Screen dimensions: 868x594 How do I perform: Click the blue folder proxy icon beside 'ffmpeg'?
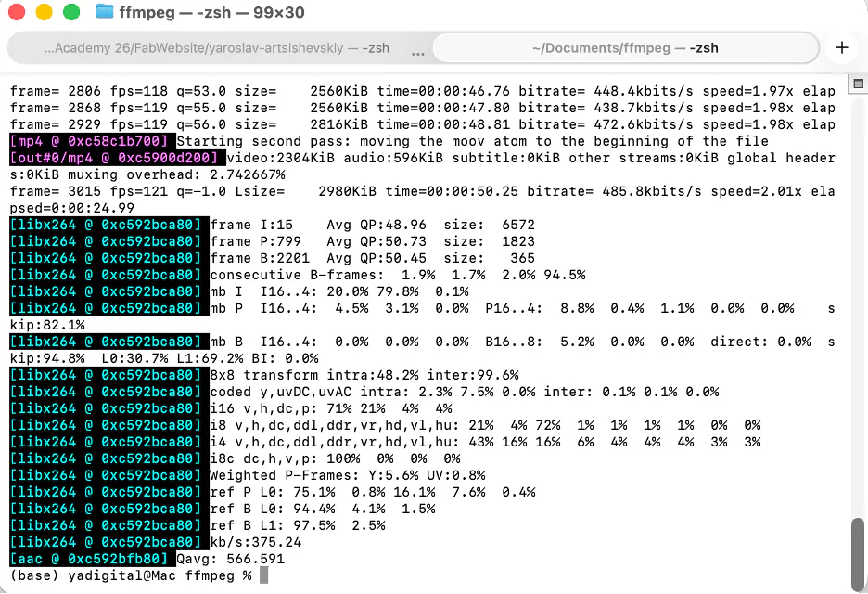pyautogui.click(x=105, y=13)
